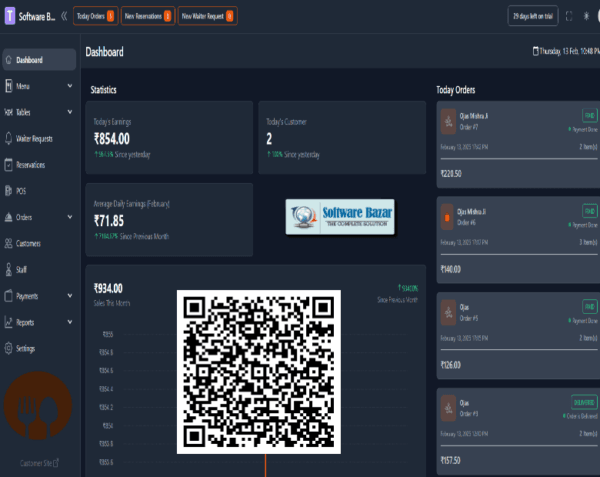Click the restaurant fork and spoon logo
This screenshot has height=477, width=600.
coord(38,405)
